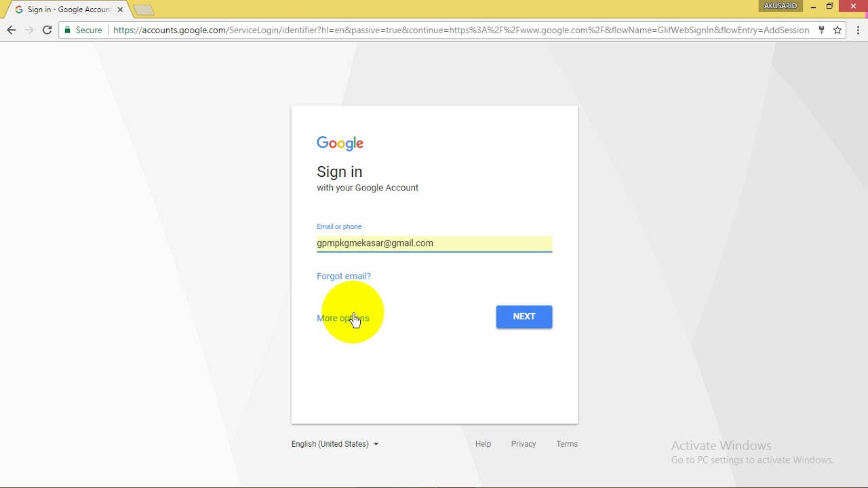Image resolution: width=868 pixels, height=488 pixels.
Task: Click the Google logo on sign-in card
Action: coord(340,143)
